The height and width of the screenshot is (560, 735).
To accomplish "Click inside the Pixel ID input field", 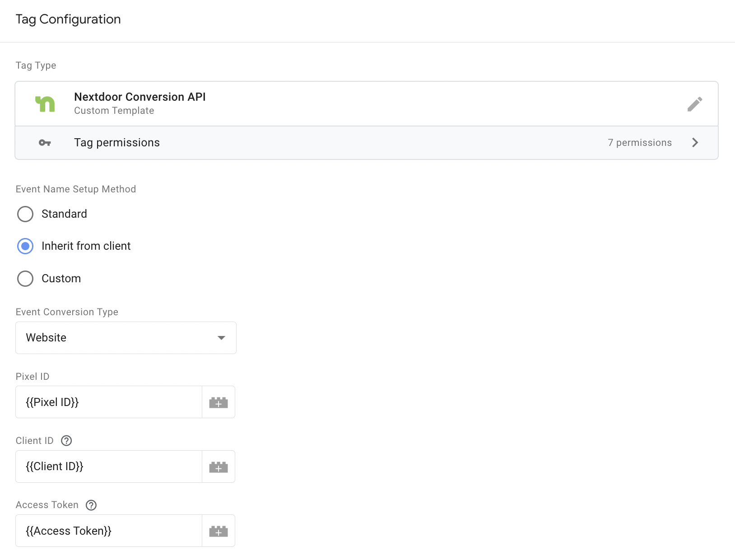I will click(x=108, y=402).
